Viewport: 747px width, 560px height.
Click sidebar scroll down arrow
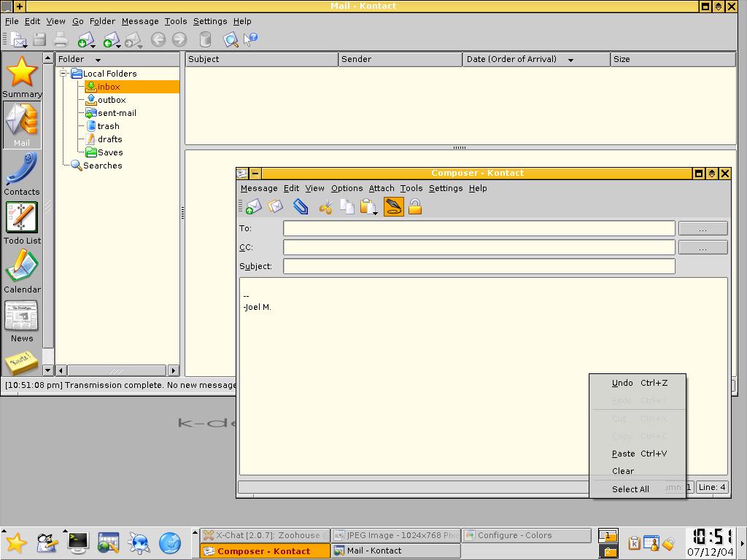coord(47,370)
